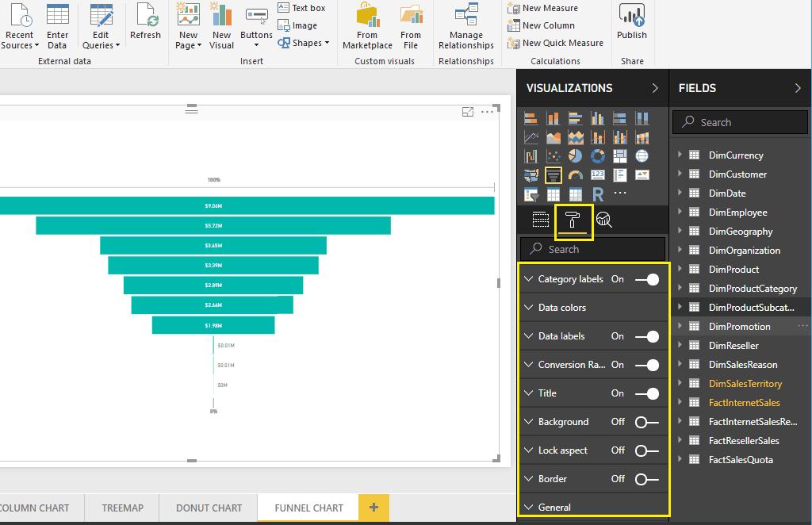Click the scatter chart visualization icon

(x=553, y=156)
